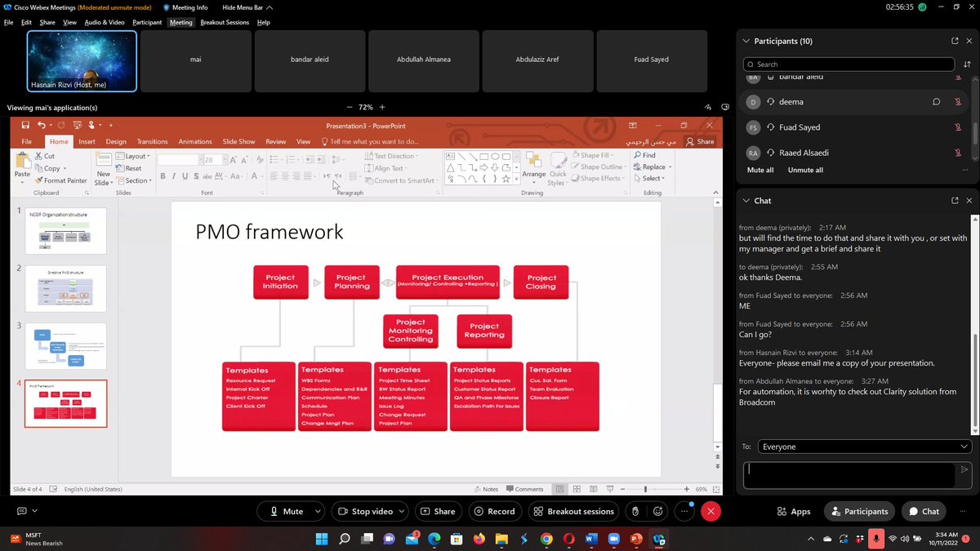Click Mute all in the Participants panel
This screenshot has width=980, height=551.
(760, 170)
